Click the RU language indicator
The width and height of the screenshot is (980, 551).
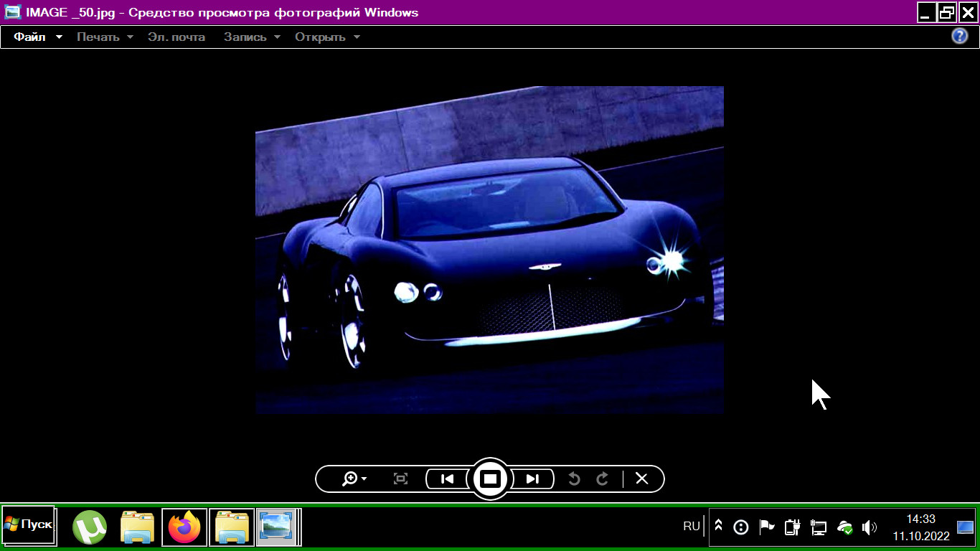692,526
